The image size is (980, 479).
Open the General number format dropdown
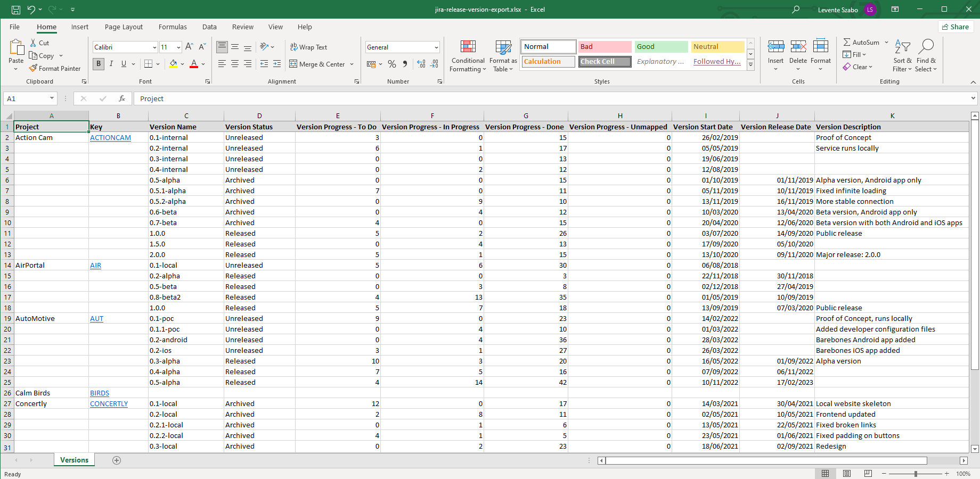436,47
